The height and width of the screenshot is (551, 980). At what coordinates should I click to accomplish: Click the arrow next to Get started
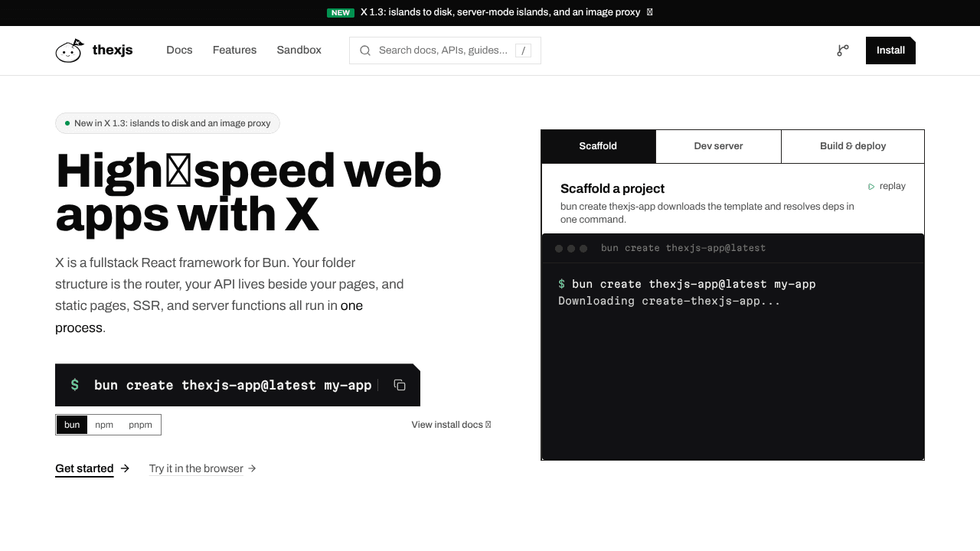125,468
